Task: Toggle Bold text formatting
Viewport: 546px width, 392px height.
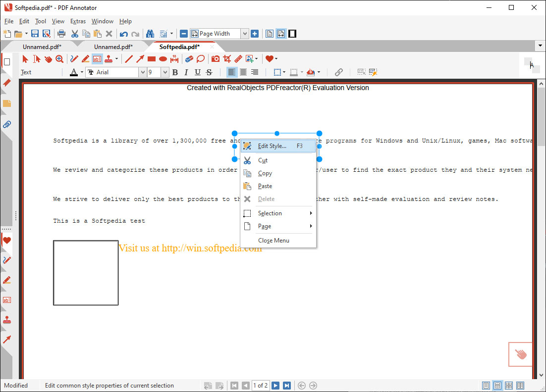Action: (175, 72)
